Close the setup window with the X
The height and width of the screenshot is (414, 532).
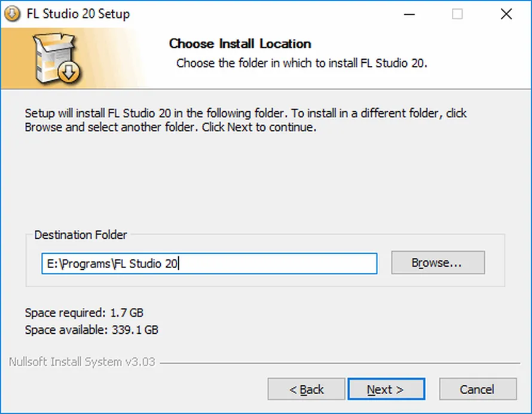[x=506, y=14]
